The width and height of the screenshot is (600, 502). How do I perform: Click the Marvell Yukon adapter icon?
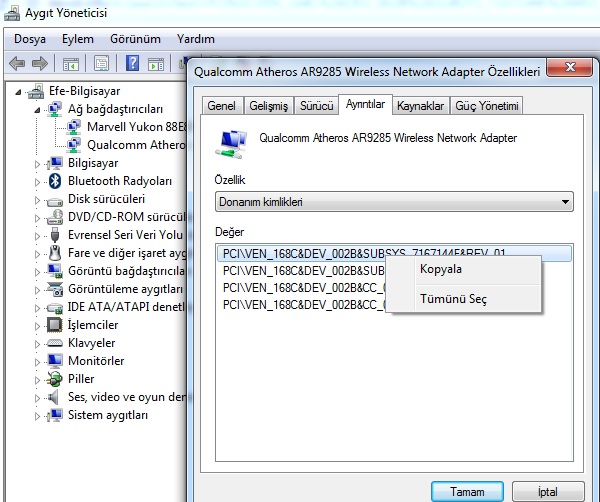tap(73, 127)
